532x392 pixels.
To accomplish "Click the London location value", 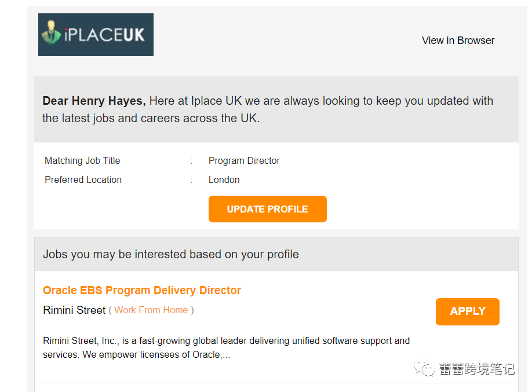I will coord(224,180).
